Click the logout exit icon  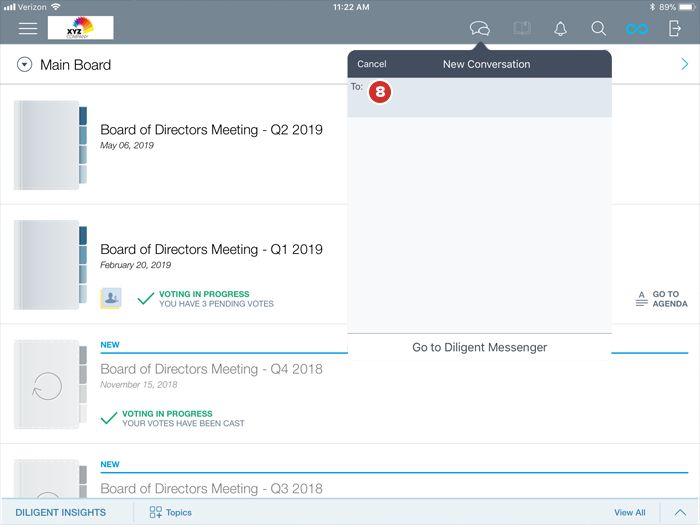(x=675, y=29)
